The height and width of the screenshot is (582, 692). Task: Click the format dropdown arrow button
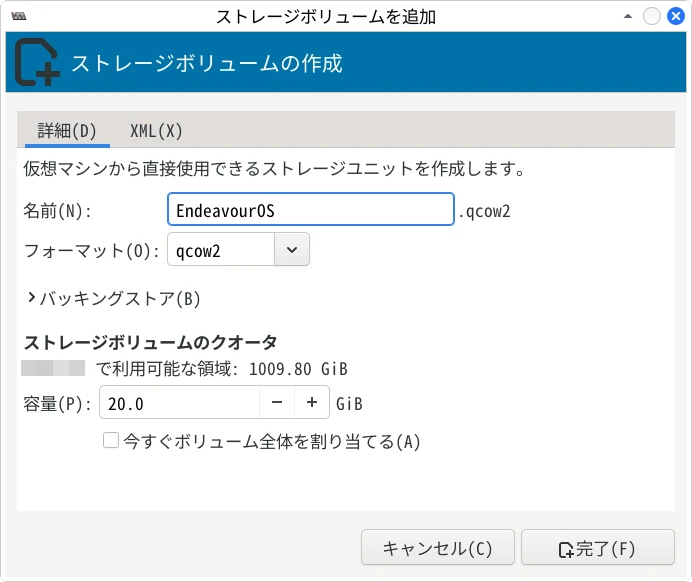tap(291, 251)
